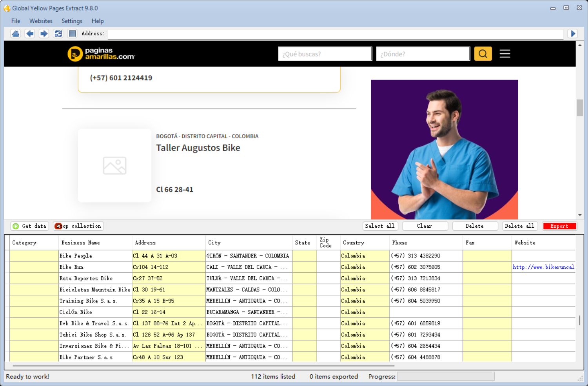Click the browser pane scroll down arrow

[580, 215]
